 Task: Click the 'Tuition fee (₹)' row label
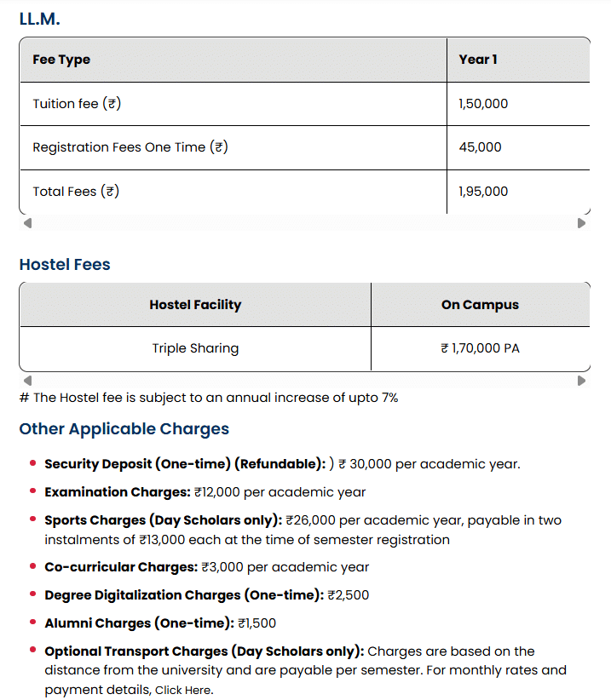click(x=76, y=104)
